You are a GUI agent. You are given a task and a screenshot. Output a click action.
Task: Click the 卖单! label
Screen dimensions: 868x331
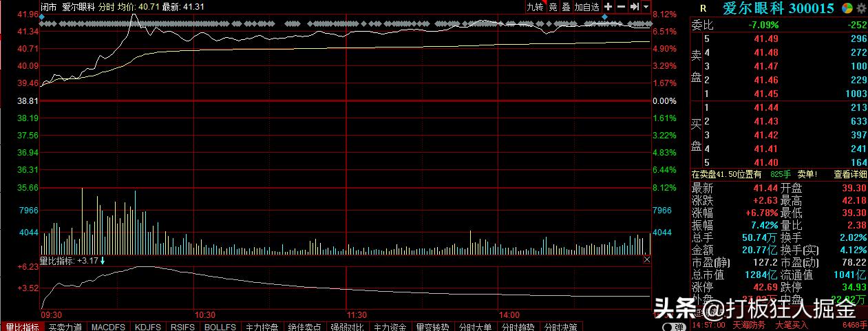pos(806,175)
